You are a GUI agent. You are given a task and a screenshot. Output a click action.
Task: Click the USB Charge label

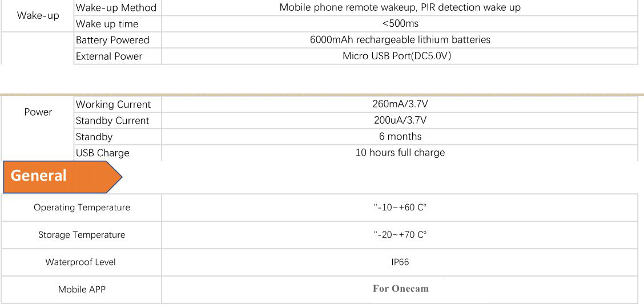tap(103, 153)
